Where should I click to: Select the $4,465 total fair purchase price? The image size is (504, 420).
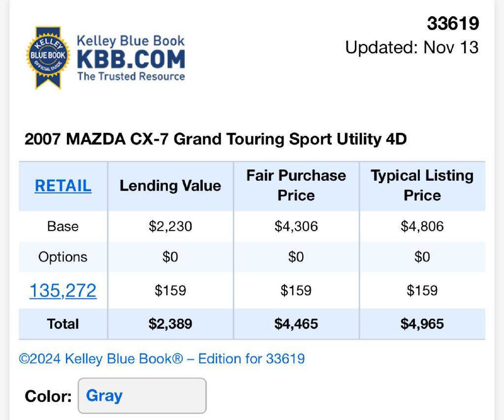click(x=296, y=324)
